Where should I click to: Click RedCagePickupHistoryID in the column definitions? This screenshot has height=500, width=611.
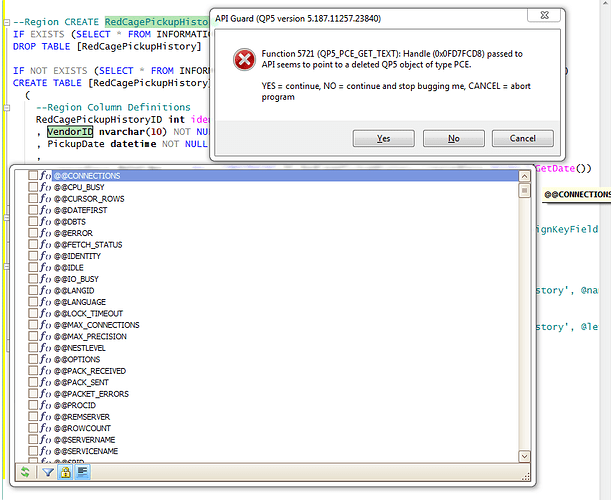99,119
